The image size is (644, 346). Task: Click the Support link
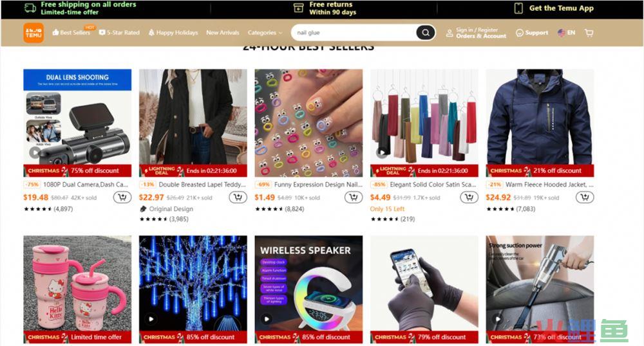(532, 33)
